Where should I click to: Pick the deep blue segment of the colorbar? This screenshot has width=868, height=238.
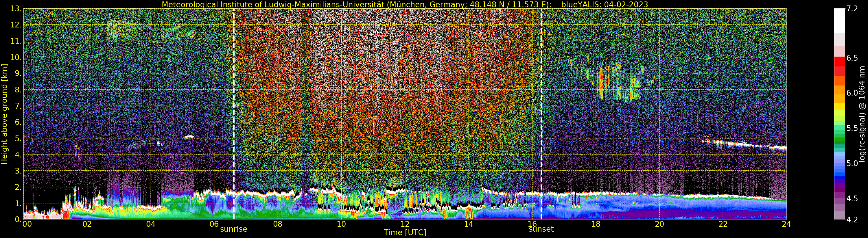839,178
